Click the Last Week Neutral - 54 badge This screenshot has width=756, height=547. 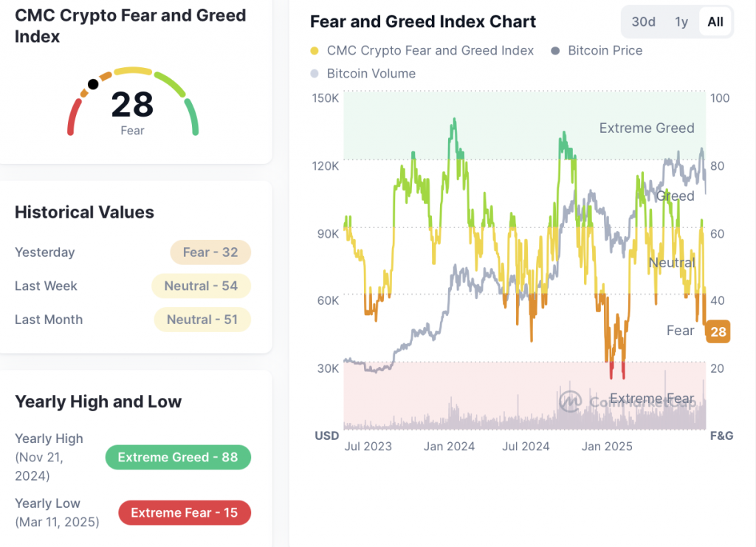[x=202, y=286]
